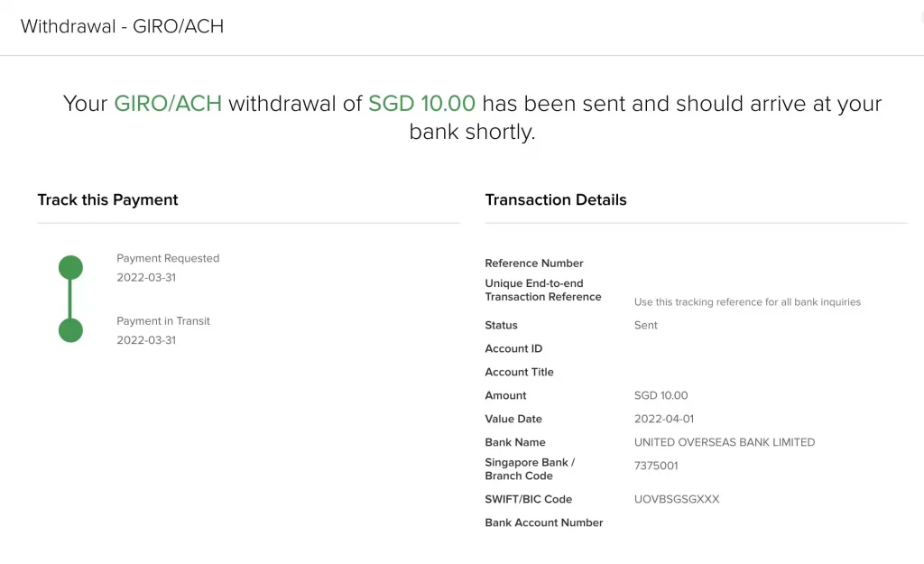This screenshot has height=564, width=924.
Task: Select the Value Date 2022-04-01
Action: coord(664,419)
